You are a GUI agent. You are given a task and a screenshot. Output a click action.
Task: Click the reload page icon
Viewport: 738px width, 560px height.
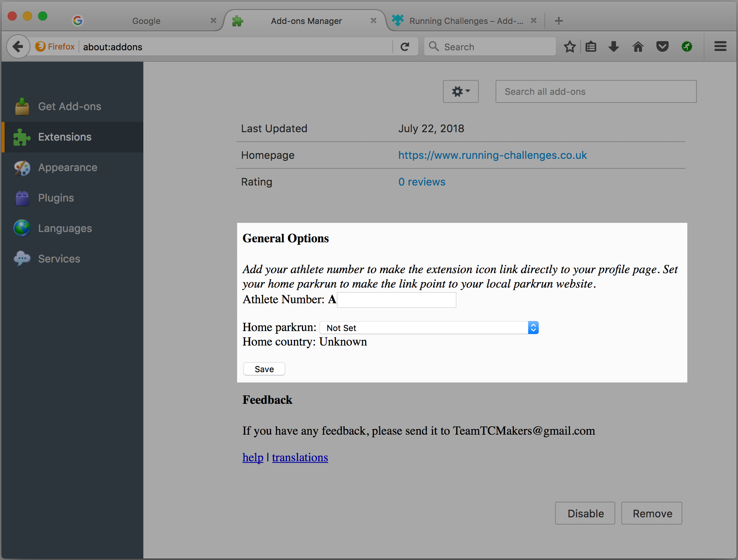[405, 47]
